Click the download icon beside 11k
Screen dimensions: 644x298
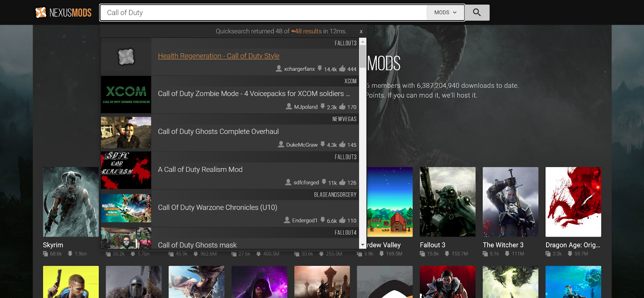324,182
